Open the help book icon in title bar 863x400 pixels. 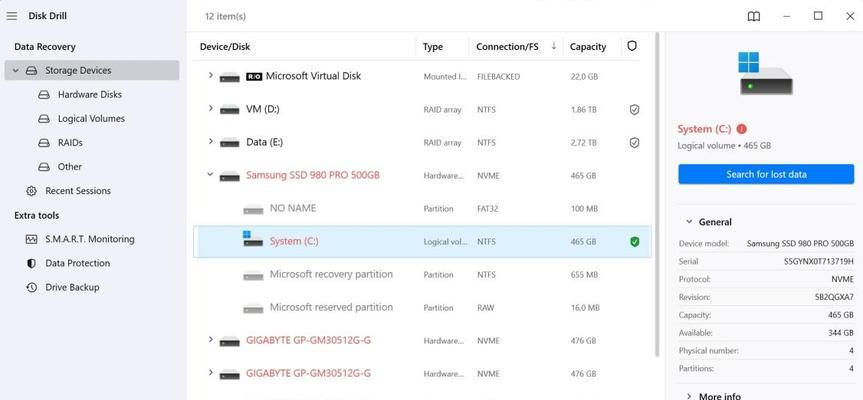[753, 17]
